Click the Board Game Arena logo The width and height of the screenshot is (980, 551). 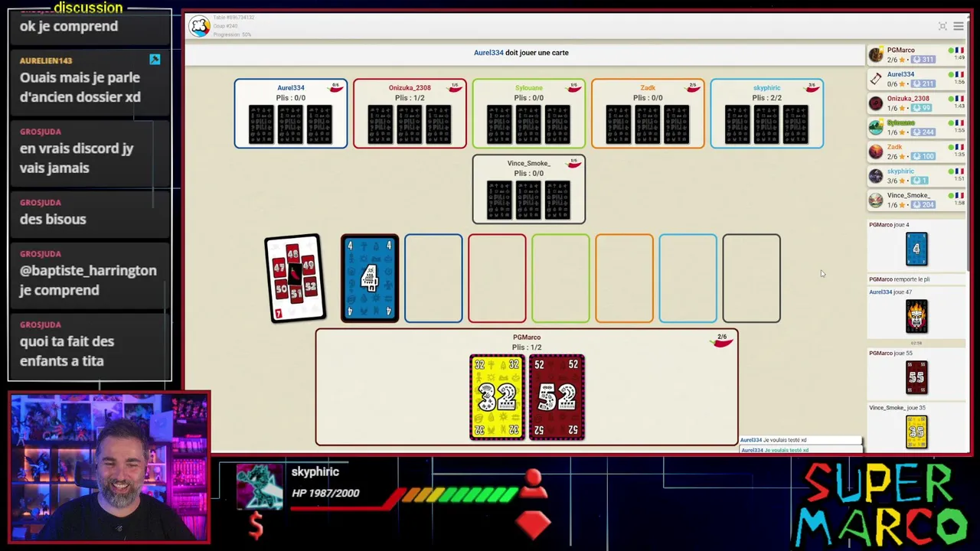point(199,26)
